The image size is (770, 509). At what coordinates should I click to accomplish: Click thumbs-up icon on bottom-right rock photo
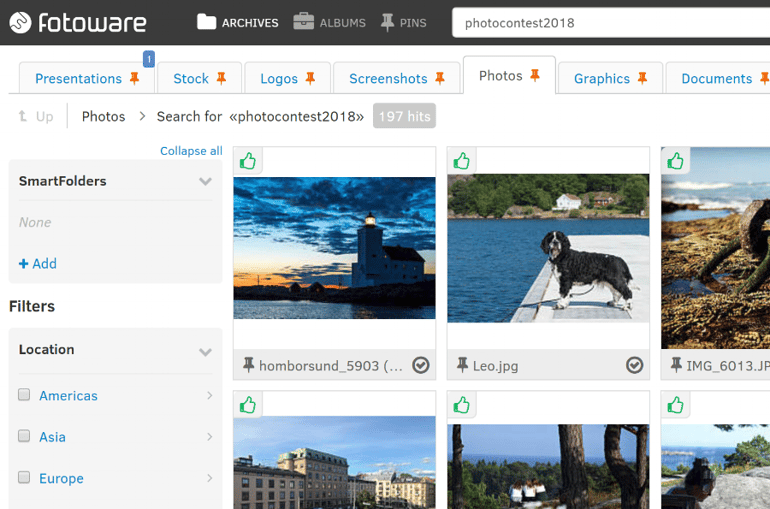tap(676, 405)
